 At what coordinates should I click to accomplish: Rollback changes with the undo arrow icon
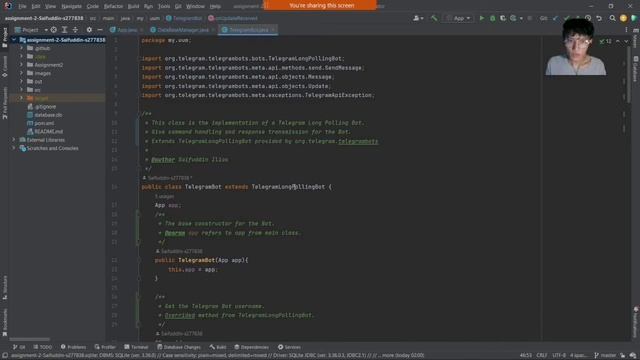pos(599,18)
